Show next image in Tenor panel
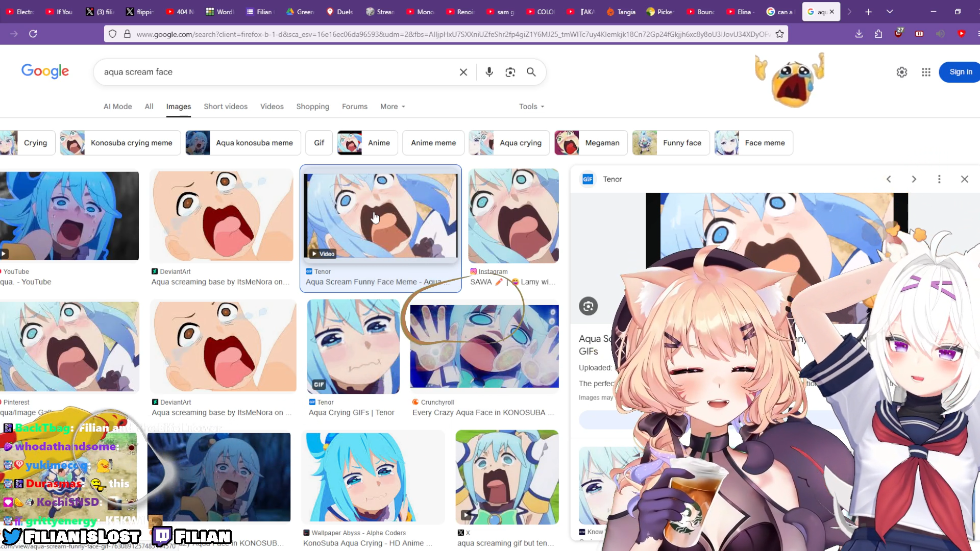The image size is (980, 551). coord(914,179)
